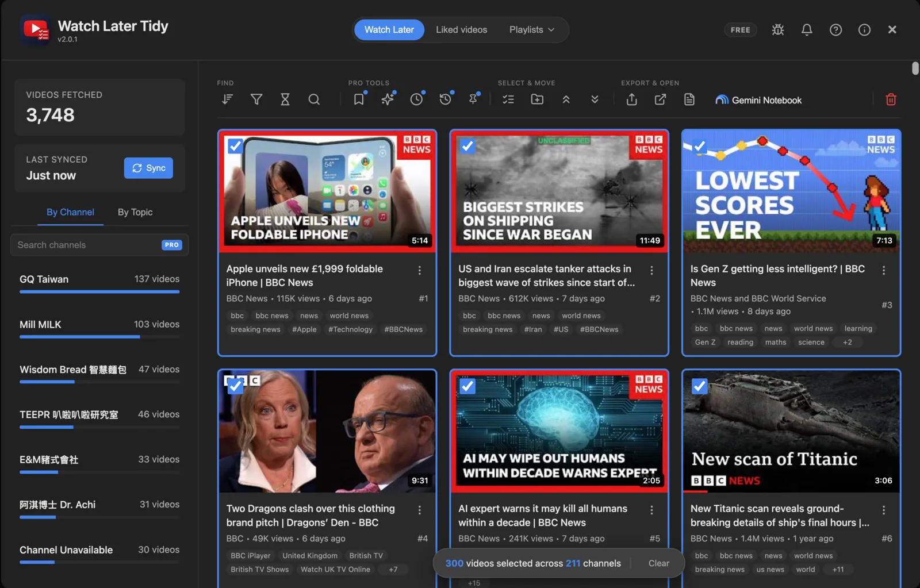Viewport: 920px width, 588px height.
Task: Open options menu for Gen Z video
Action: click(884, 270)
